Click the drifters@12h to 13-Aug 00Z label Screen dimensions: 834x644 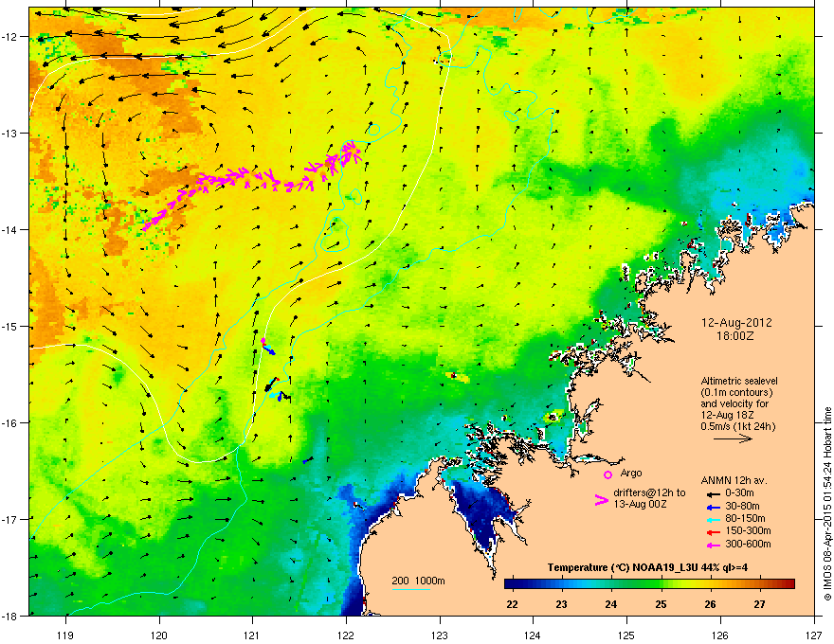point(649,498)
